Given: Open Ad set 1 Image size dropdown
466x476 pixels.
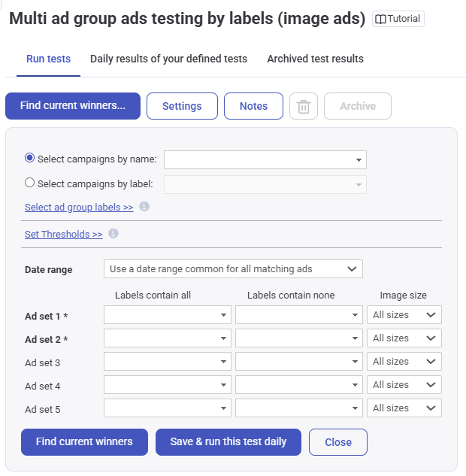Looking at the screenshot, I should [404, 315].
